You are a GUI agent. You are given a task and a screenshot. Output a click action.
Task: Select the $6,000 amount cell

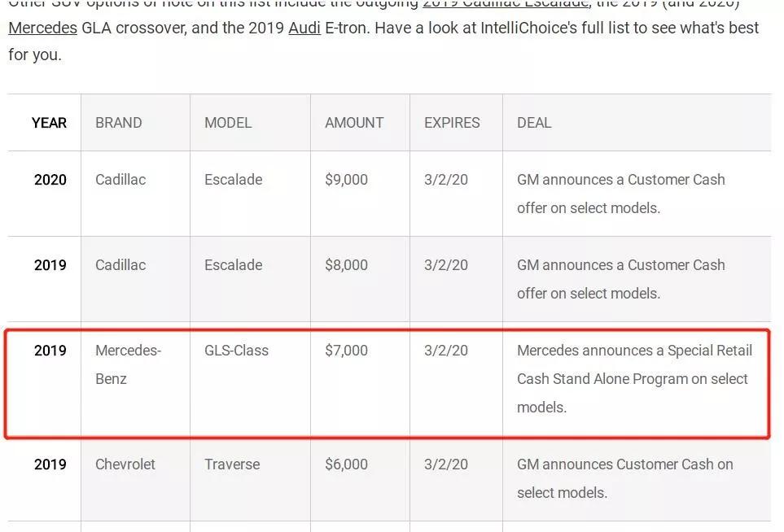point(346,464)
